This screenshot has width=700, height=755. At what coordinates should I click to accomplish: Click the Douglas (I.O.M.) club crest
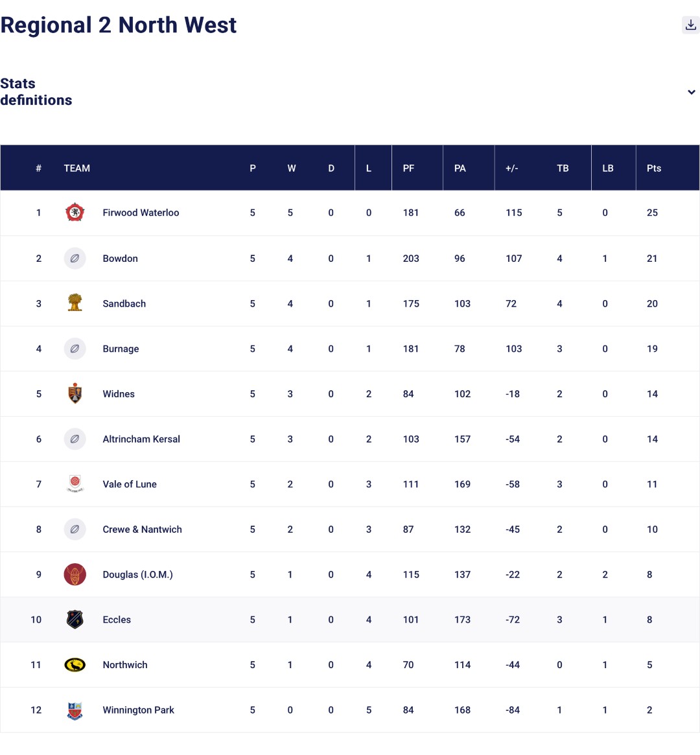pyautogui.click(x=75, y=574)
